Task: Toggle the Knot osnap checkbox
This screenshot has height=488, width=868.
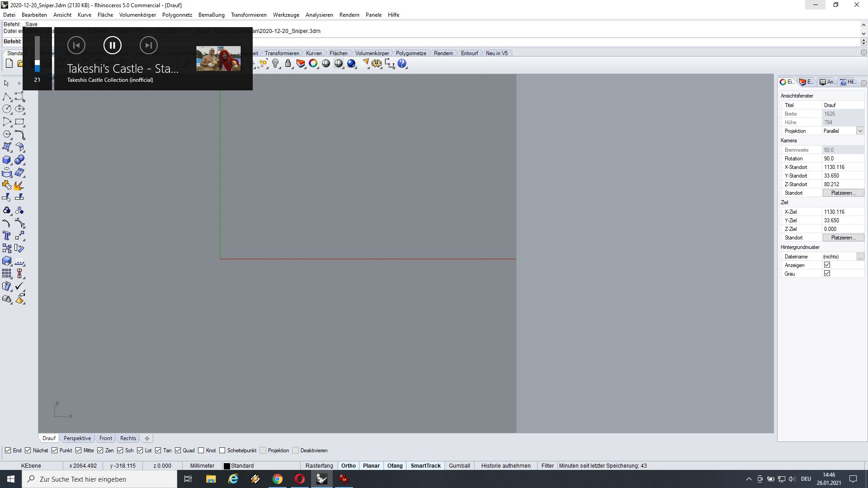Action: tap(201, 450)
